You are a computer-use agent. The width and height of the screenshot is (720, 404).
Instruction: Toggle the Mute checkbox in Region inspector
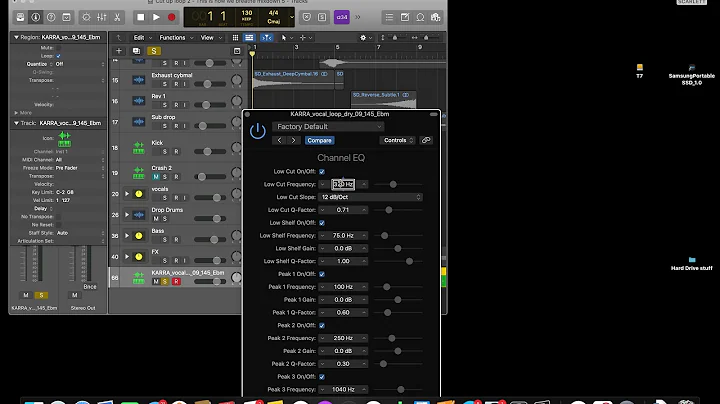(x=58, y=48)
